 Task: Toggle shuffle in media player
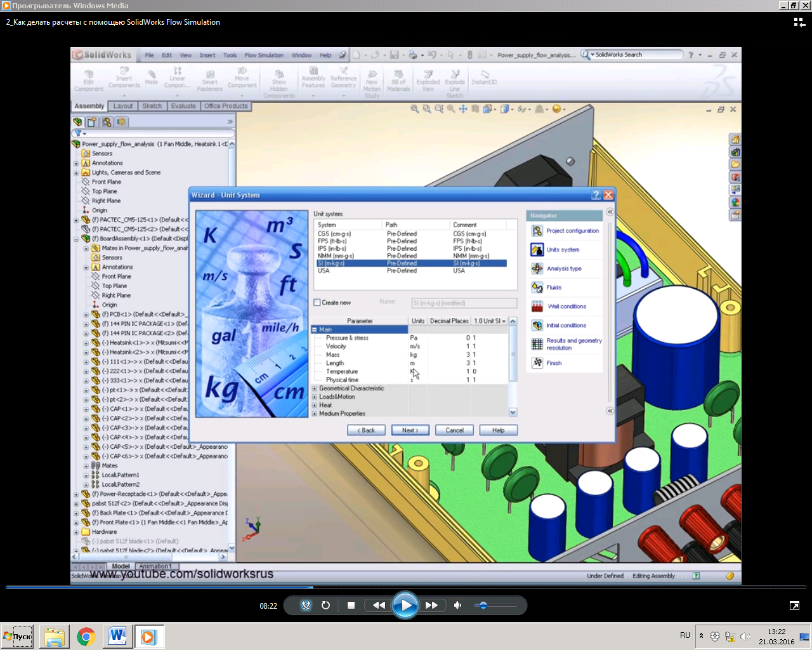pos(306,605)
